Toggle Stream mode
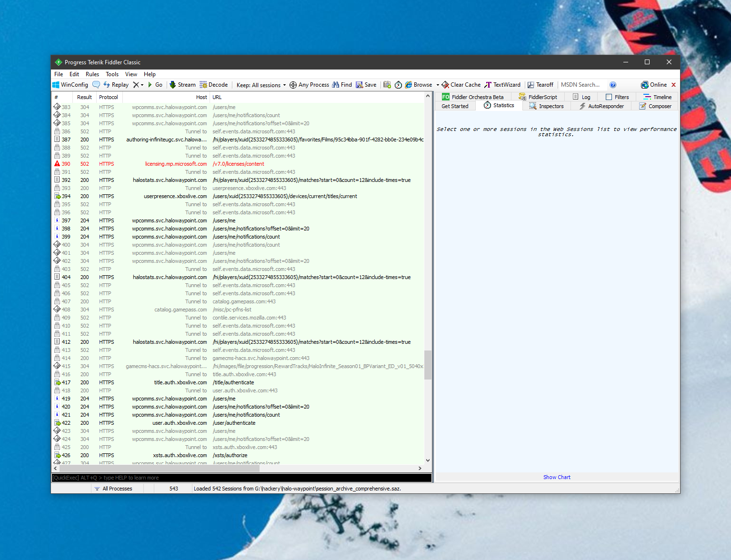The image size is (731, 560). (182, 85)
